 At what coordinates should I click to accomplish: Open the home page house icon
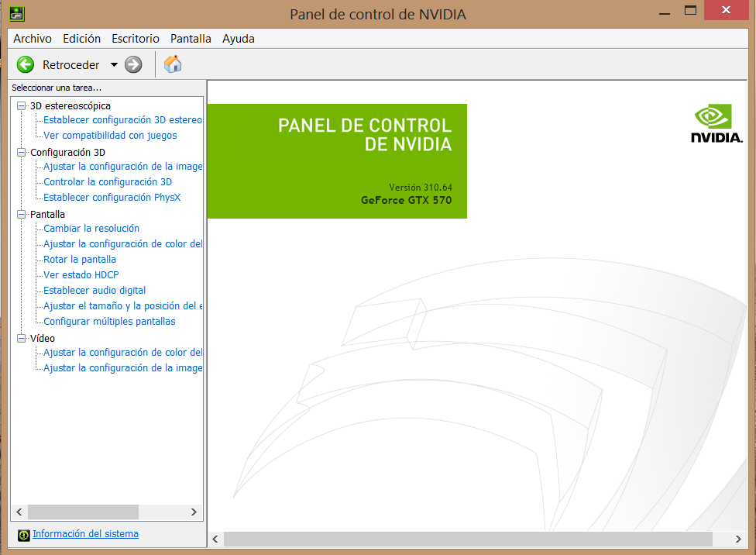point(173,64)
